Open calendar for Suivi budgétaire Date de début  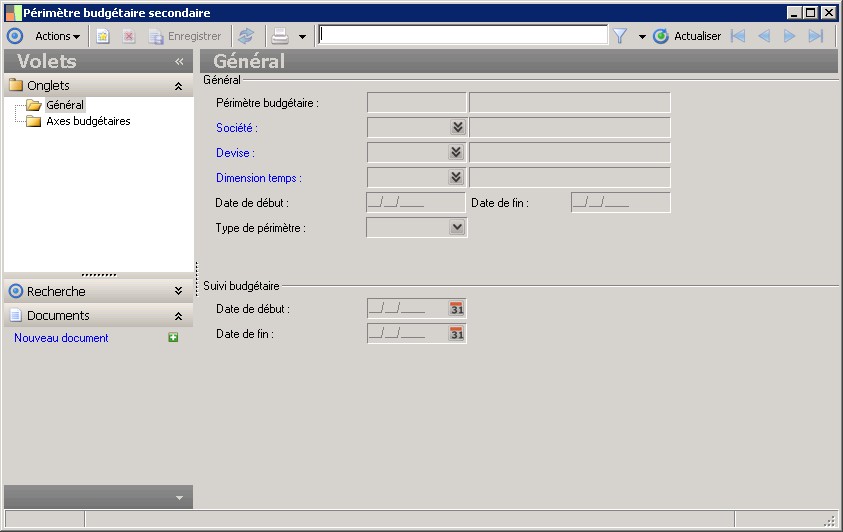[457, 309]
